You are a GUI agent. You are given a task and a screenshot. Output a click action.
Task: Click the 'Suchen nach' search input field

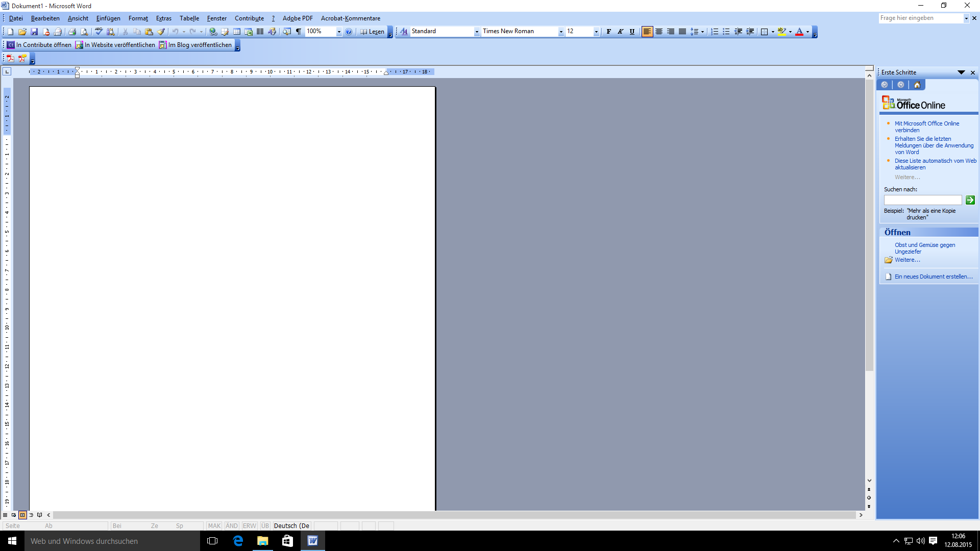click(x=923, y=200)
